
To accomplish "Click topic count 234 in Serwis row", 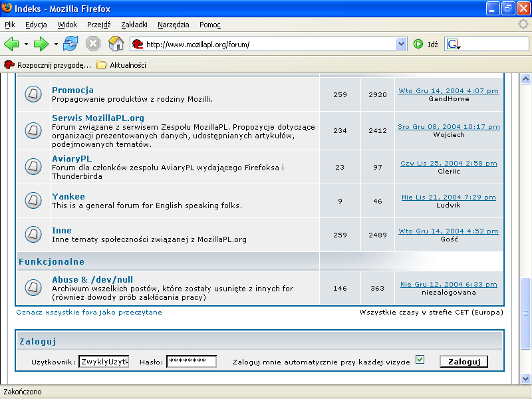I will tap(340, 130).
